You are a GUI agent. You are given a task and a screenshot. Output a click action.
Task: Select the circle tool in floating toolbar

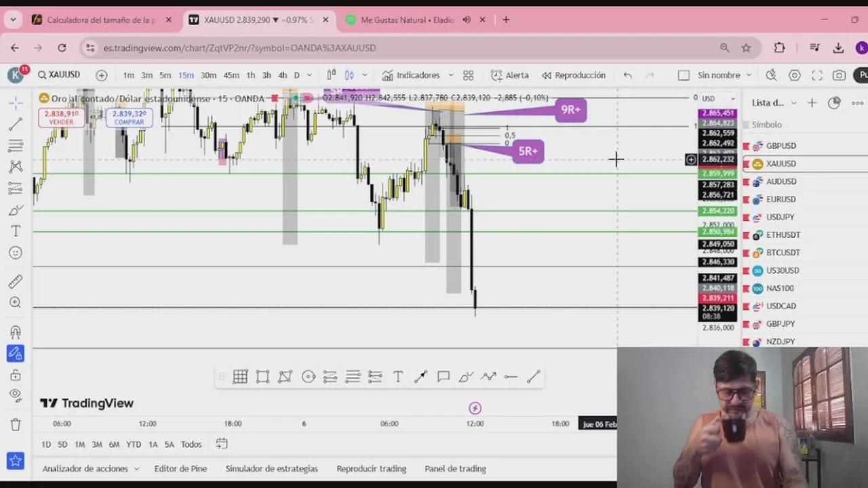tap(309, 377)
